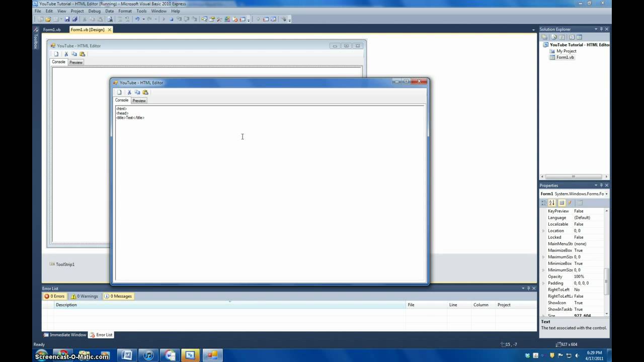Open document tab list dropdown arrow
This screenshot has width=644, height=362.
(x=534, y=30)
